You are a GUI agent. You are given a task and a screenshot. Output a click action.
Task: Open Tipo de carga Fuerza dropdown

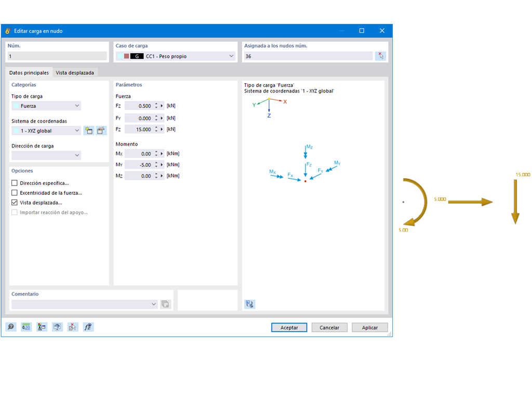click(77, 106)
